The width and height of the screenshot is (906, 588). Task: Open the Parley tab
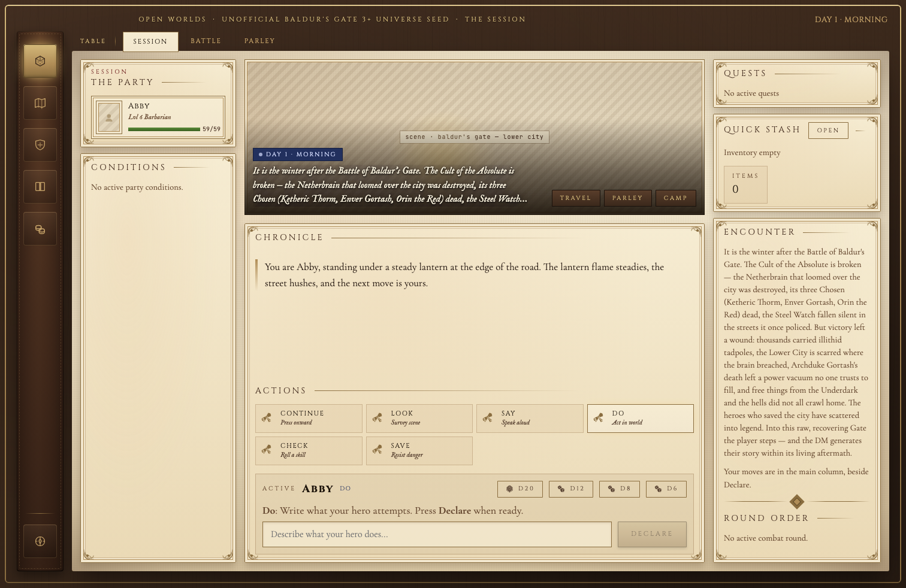click(x=259, y=41)
